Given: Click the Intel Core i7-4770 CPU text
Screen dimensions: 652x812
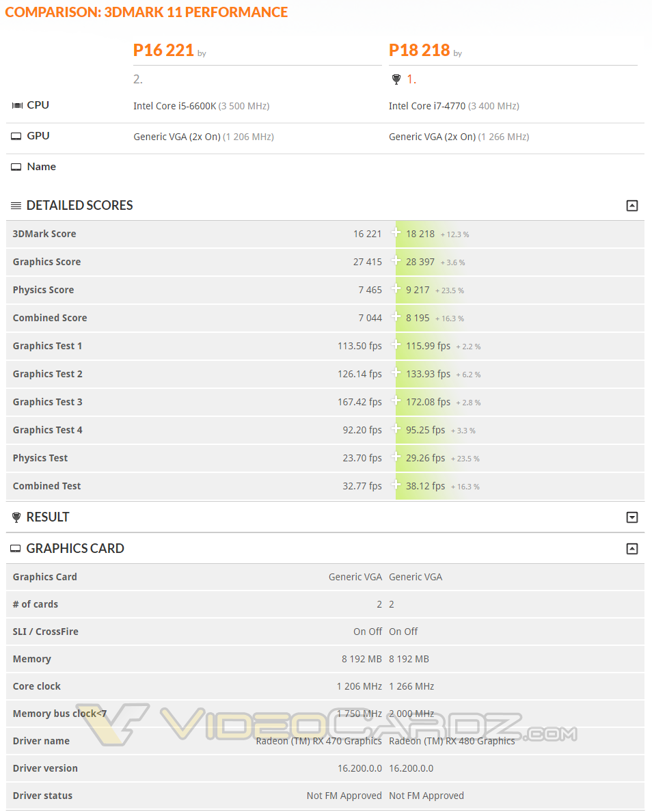Looking at the screenshot, I should (427, 106).
